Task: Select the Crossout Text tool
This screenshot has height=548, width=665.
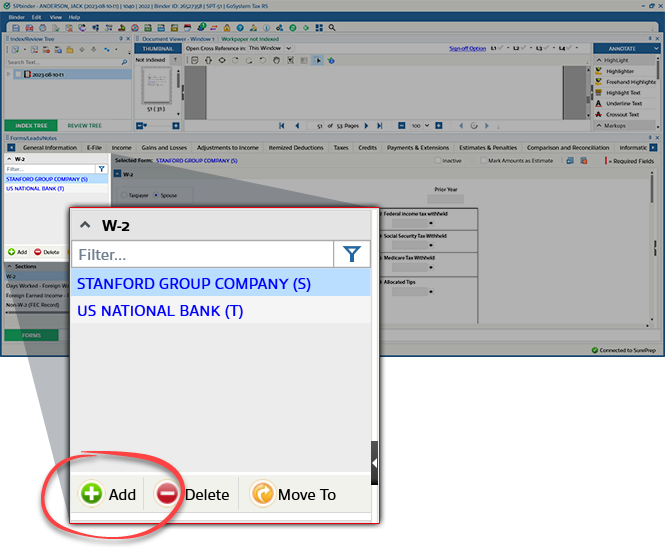Action: [x=618, y=115]
